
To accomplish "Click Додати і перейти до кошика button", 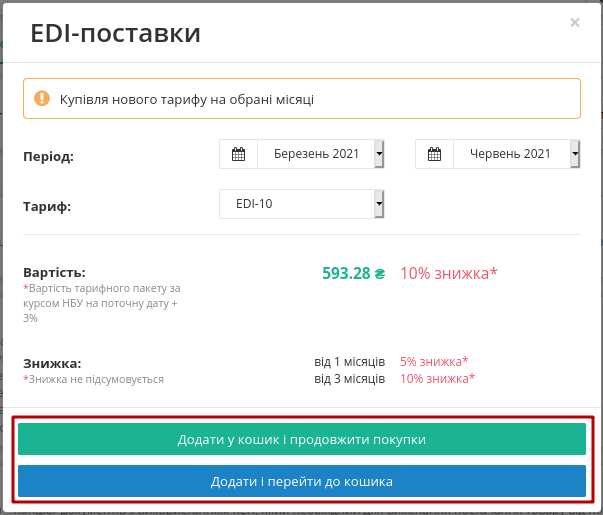I will (302, 481).
